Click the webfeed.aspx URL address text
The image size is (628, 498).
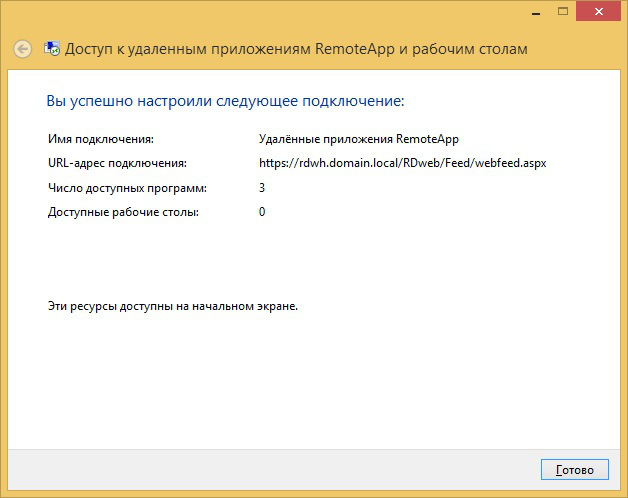pyautogui.click(x=402, y=163)
